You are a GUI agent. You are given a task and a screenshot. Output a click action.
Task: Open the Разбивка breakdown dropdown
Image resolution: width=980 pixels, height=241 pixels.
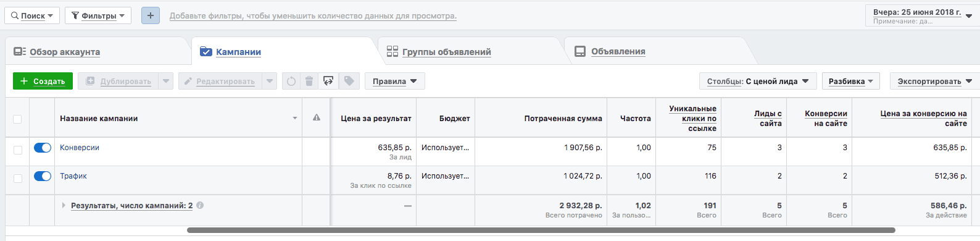pos(851,81)
